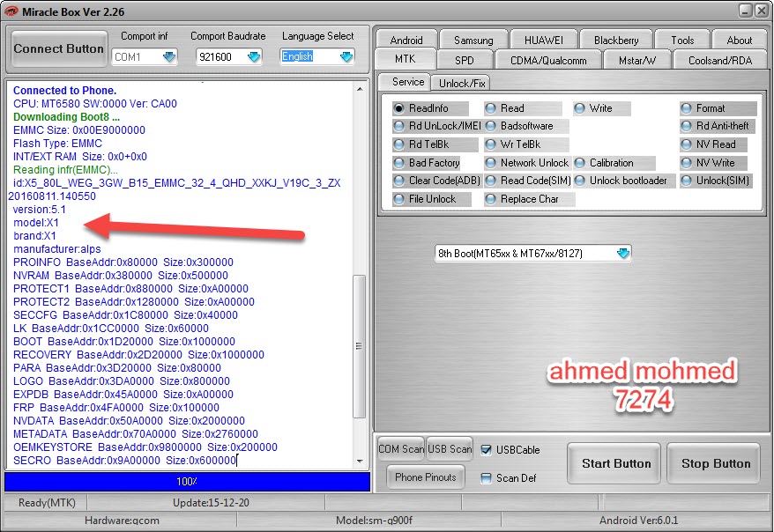Screen dimensions: 774x532
Task: Select the Mstar/W tab
Action: pos(637,60)
